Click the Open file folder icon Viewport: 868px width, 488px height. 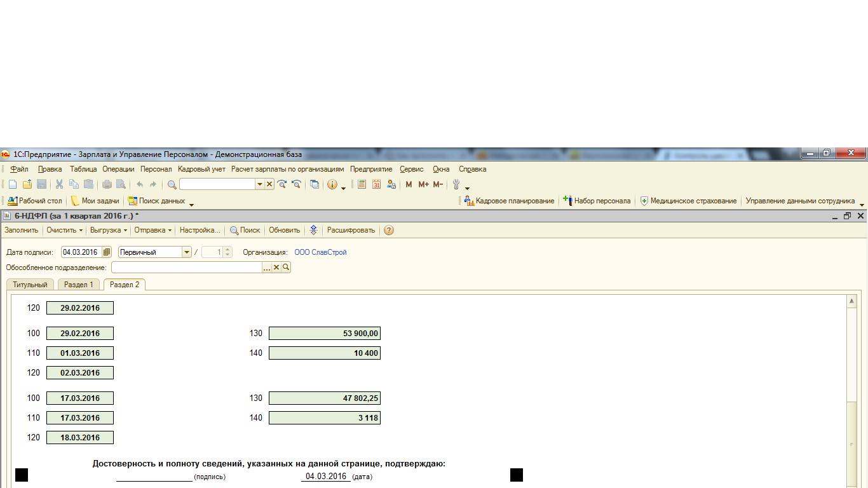coord(27,184)
